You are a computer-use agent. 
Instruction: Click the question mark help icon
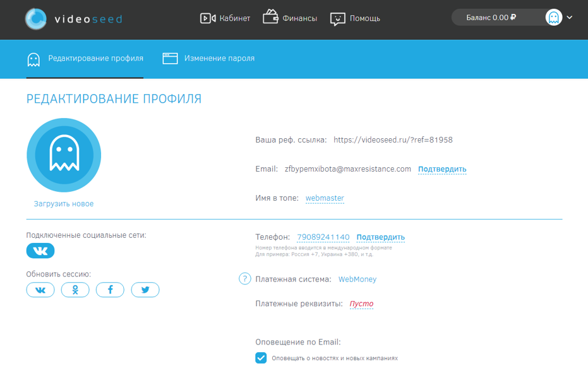(245, 279)
